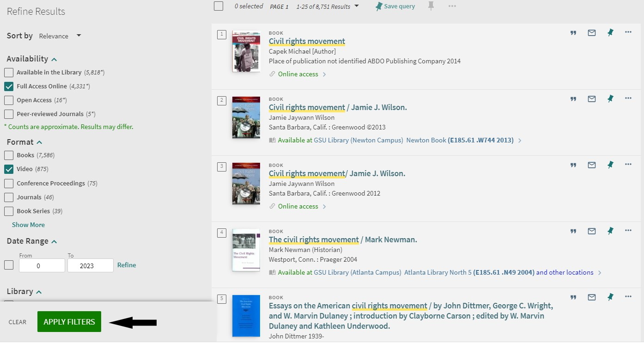The height and width of the screenshot is (344, 644).
Task: Open the Sort by Relevance dropdown
Action: [x=60, y=36]
